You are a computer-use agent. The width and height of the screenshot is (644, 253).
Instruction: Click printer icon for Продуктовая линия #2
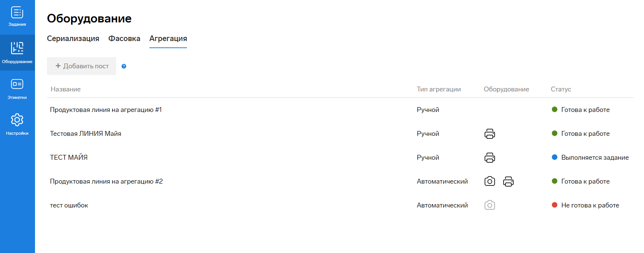(x=508, y=181)
